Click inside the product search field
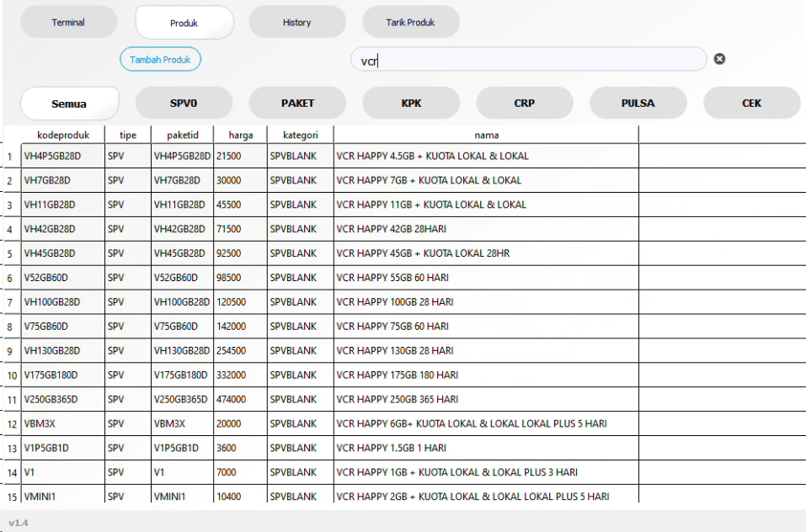Screen dimensions: 806x532 tap(528, 59)
